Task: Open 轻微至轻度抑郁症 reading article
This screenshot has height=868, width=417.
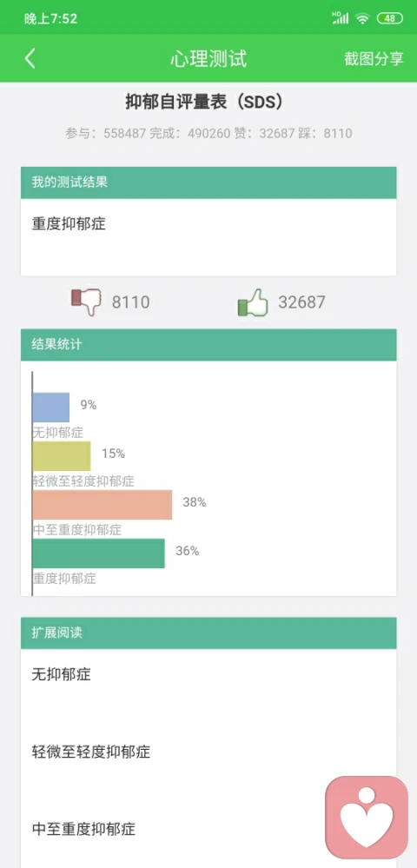Action: pos(208,752)
